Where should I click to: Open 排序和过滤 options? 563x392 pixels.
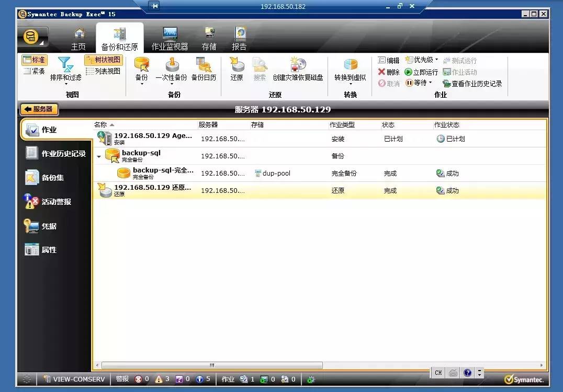pyautogui.click(x=66, y=70)
